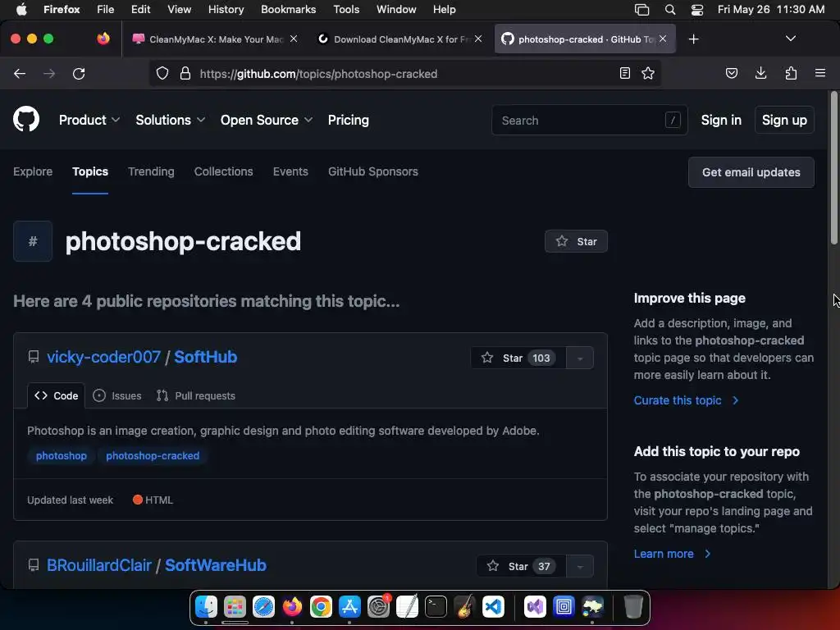The height and width of the screenshot is (630, 840).
Task: Select the Collections tab
Action: click(223, 171)
